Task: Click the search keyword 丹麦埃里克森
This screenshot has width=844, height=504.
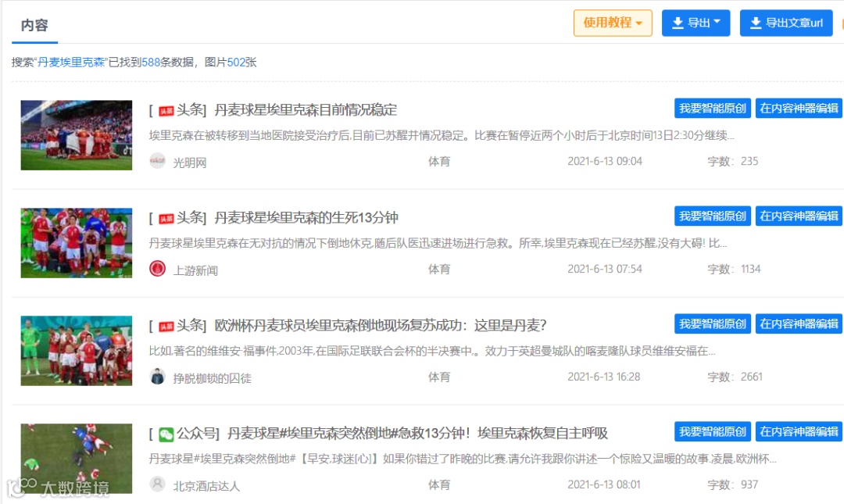Action: 70,62
